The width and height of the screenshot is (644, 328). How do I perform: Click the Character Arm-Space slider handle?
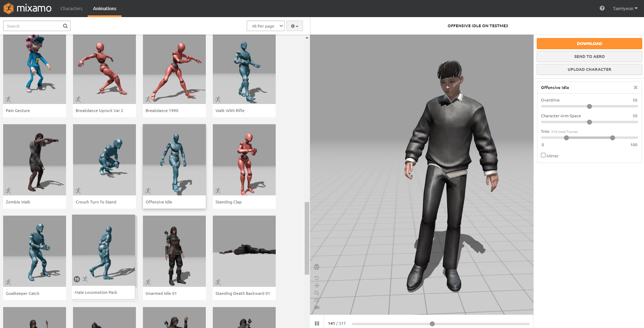pos(589,122)
